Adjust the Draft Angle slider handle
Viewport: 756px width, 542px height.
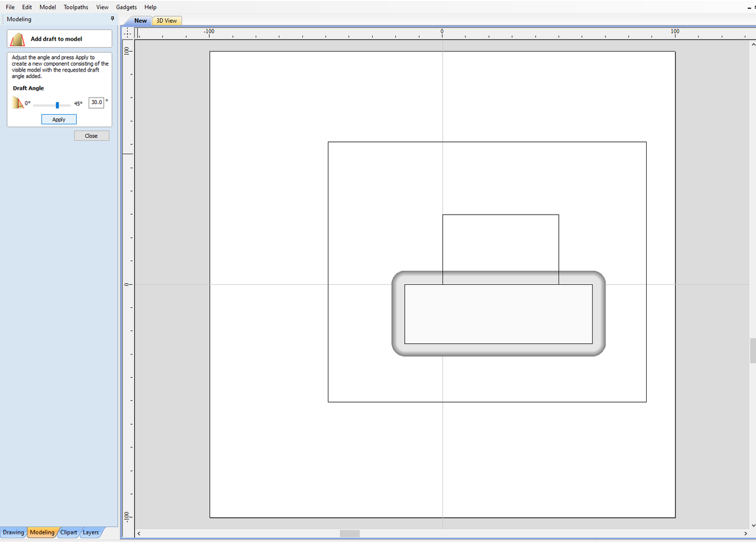[57, 105]
